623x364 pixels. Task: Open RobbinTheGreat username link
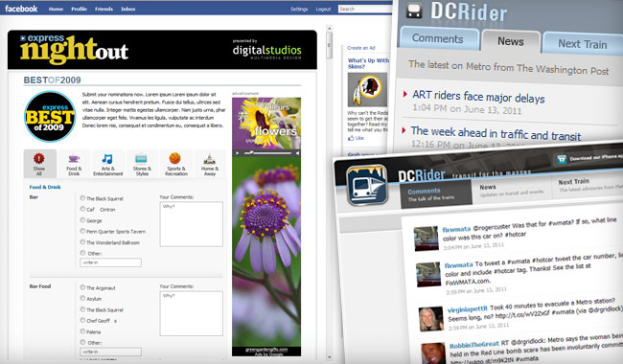tap(474, 345)
